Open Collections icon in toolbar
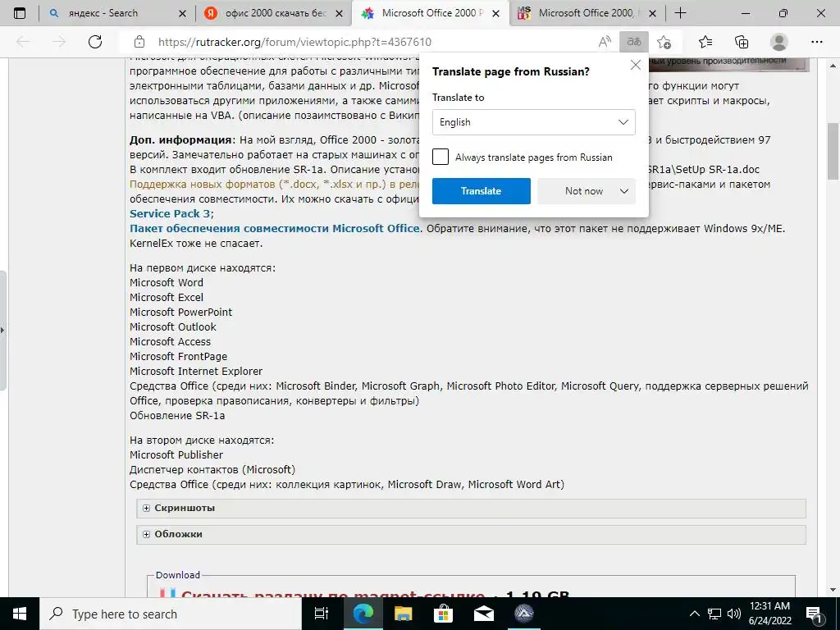Screen dimensions: 840x630 tap(742, 42)
